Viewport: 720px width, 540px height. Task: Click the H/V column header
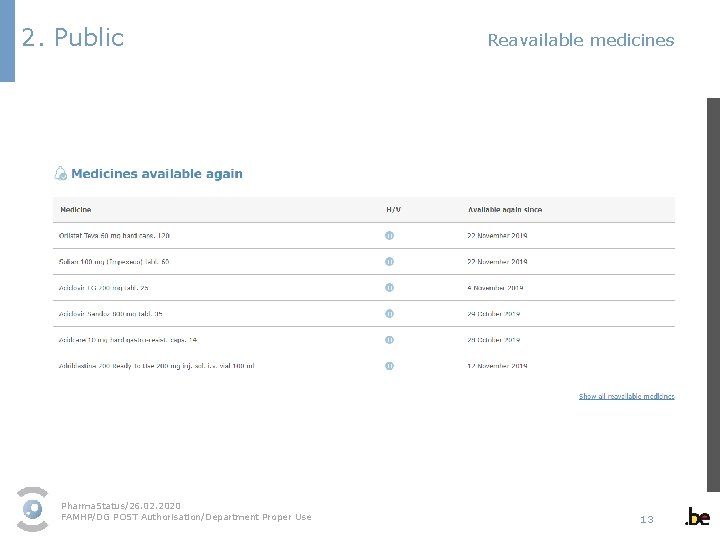394,210
